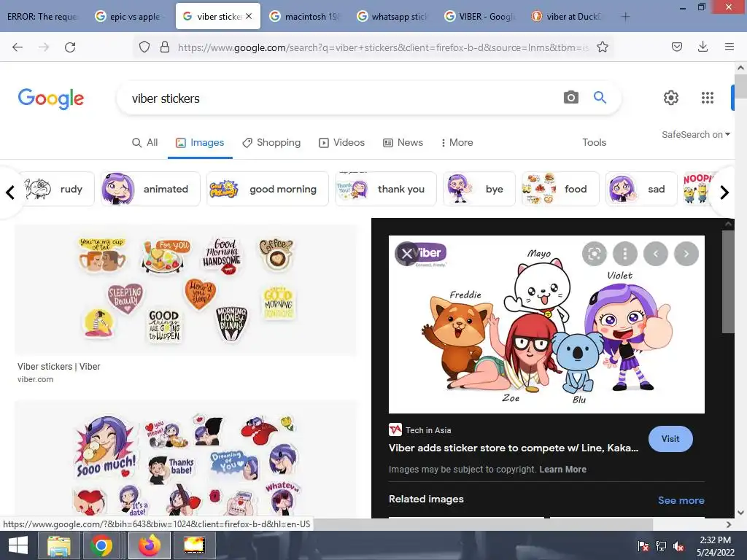This screenshot has width=747, height=560.
Task: Open the Tech in Asia source link
Action: tap(420, 430)
